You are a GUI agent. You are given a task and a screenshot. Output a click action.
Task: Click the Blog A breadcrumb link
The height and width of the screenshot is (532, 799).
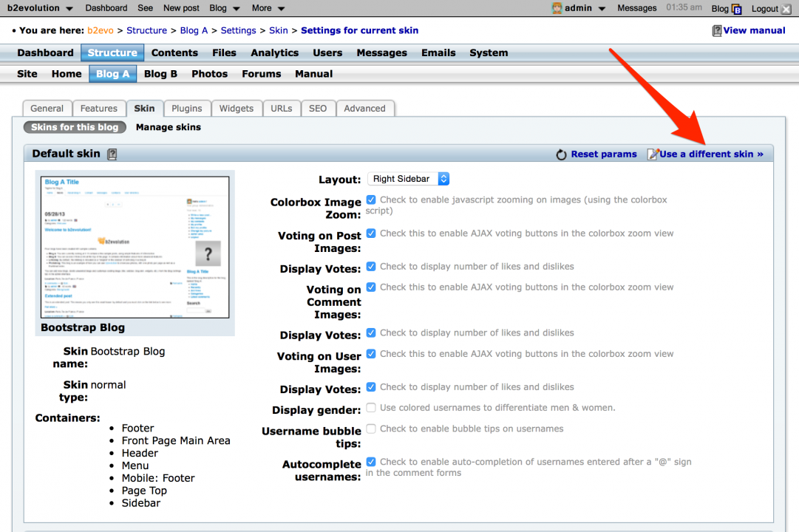tap(194, 30)
